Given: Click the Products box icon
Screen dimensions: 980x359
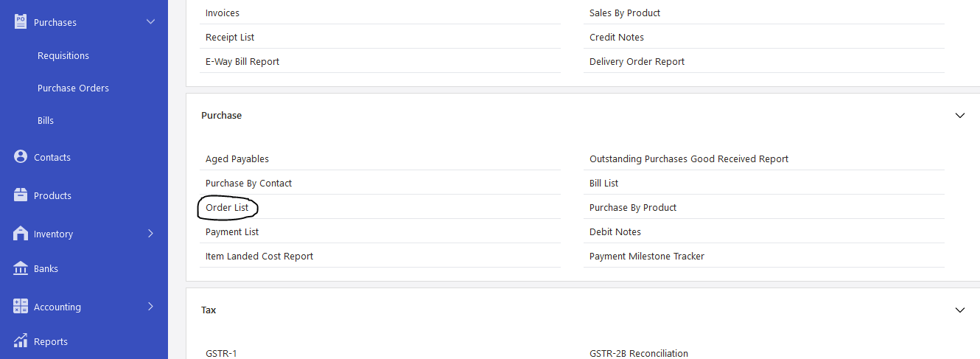Looking at the screenshot, I should [21, 195].
